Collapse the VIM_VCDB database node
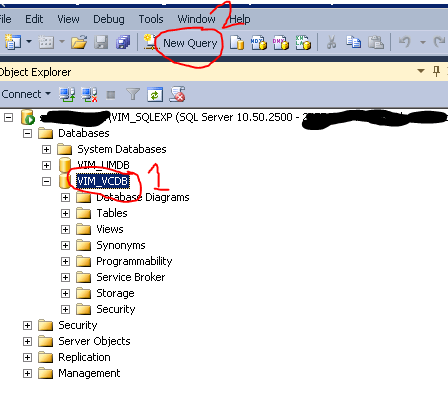 pos(46,182)
